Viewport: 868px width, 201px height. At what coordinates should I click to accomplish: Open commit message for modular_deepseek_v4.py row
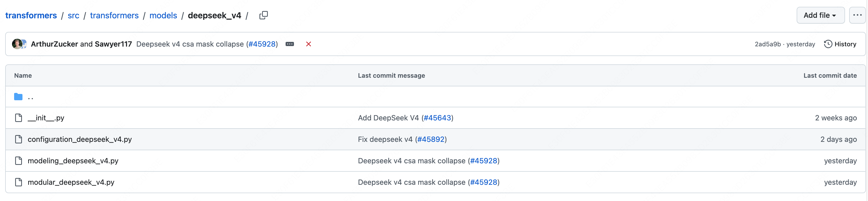point(412,182)
